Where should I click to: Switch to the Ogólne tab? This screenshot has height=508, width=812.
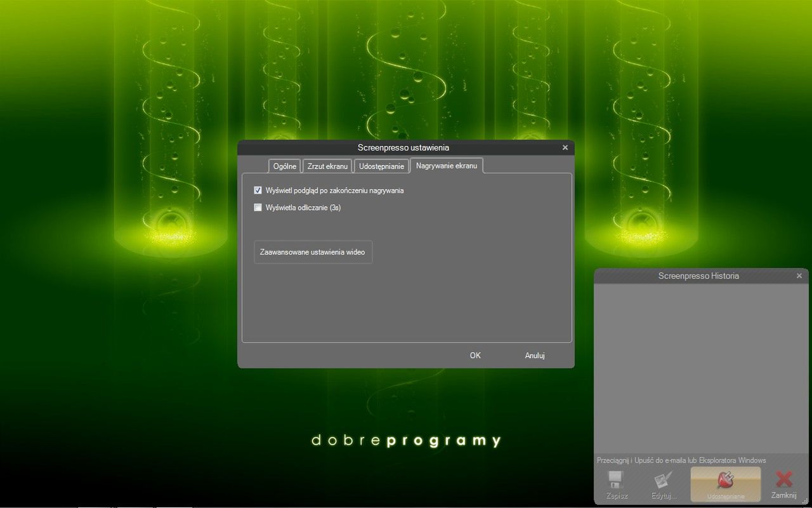pyautogui.click(x=284, y=166)
